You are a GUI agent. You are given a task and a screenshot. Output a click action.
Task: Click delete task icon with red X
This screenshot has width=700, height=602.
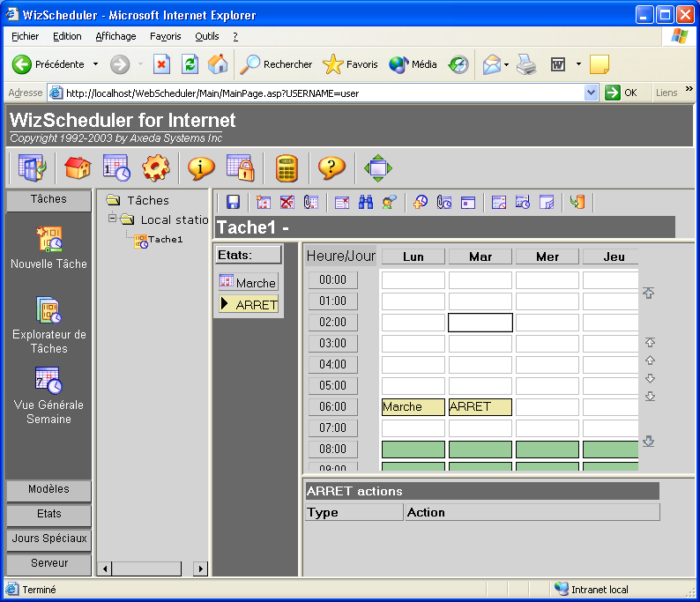click(287, 202)
